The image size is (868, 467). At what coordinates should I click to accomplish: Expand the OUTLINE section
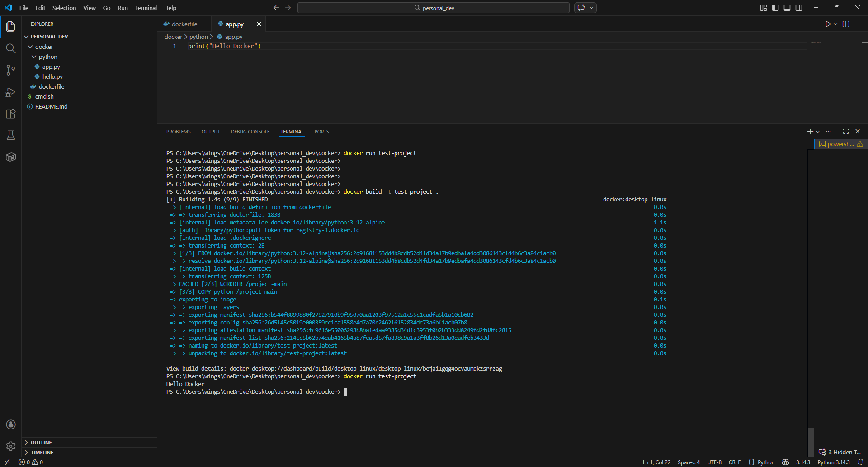click(x=41, y=443)
